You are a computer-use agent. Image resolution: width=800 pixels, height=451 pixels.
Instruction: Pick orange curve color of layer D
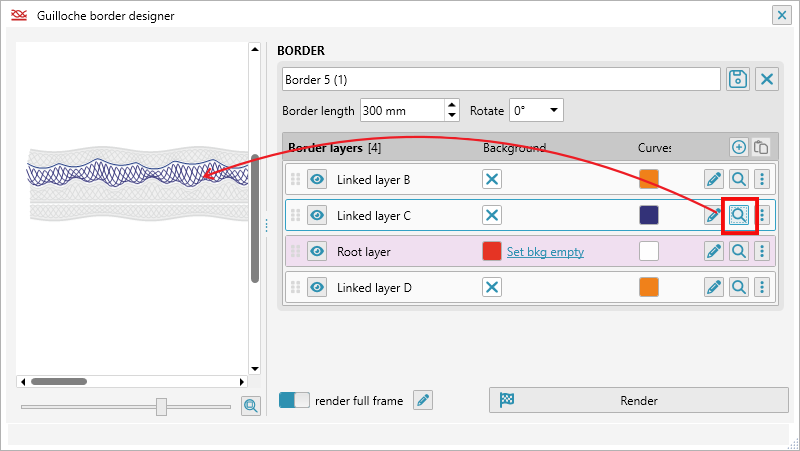[x=649, y=287]
